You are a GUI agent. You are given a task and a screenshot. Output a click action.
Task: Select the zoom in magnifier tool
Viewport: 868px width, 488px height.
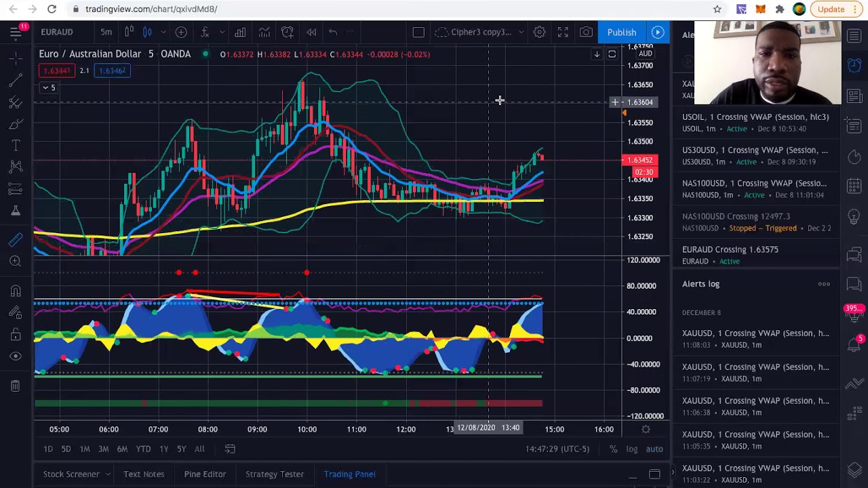[15, 261]
